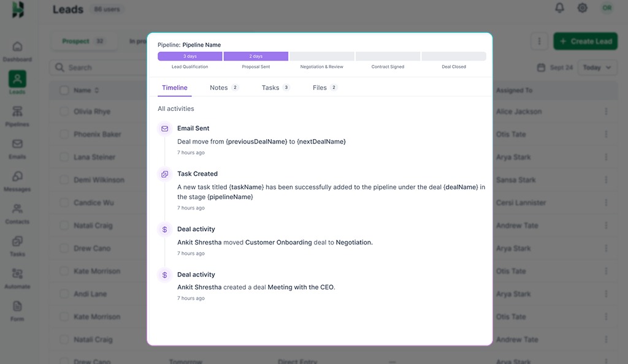Open the Form builder icon

[x=17, y=308]
